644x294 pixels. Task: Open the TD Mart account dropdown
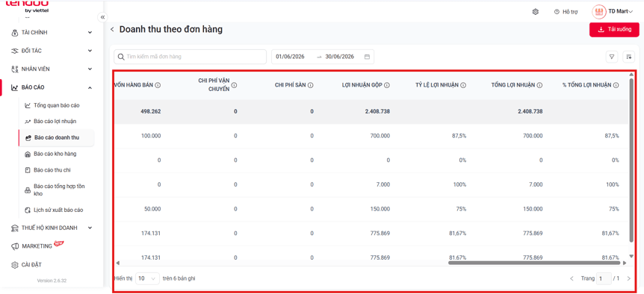[x=613, y=11]
